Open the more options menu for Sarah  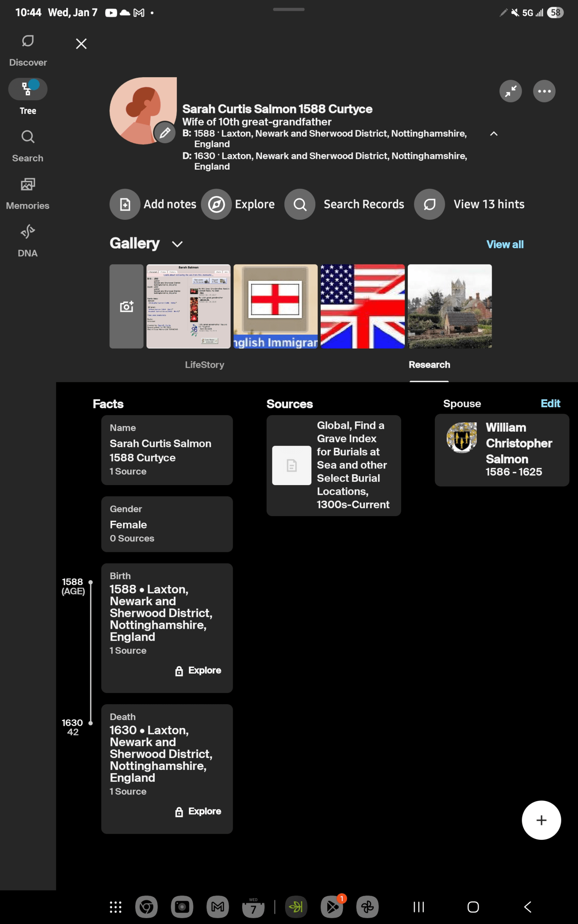click(544, 91)
